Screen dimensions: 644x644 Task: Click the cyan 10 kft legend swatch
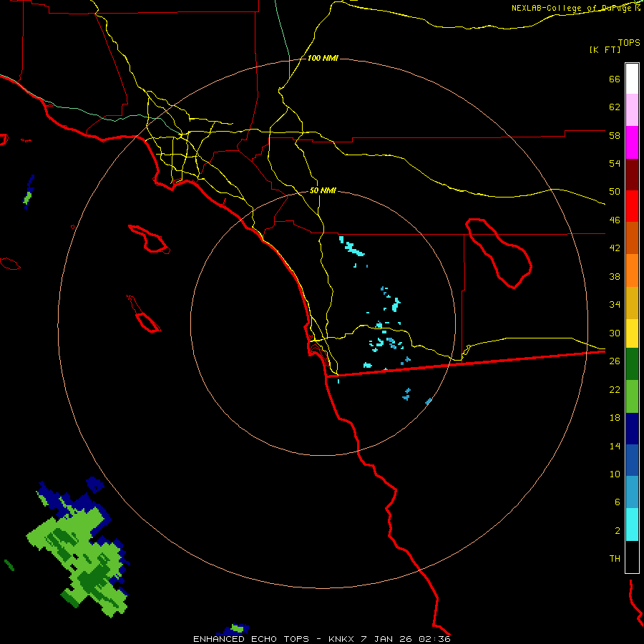tap(632, 525)
